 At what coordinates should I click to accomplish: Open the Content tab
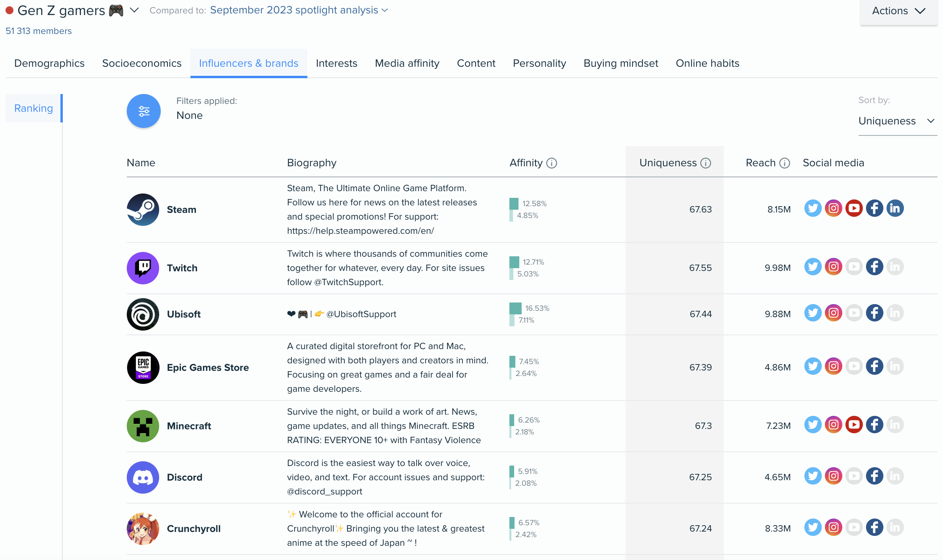476,63
